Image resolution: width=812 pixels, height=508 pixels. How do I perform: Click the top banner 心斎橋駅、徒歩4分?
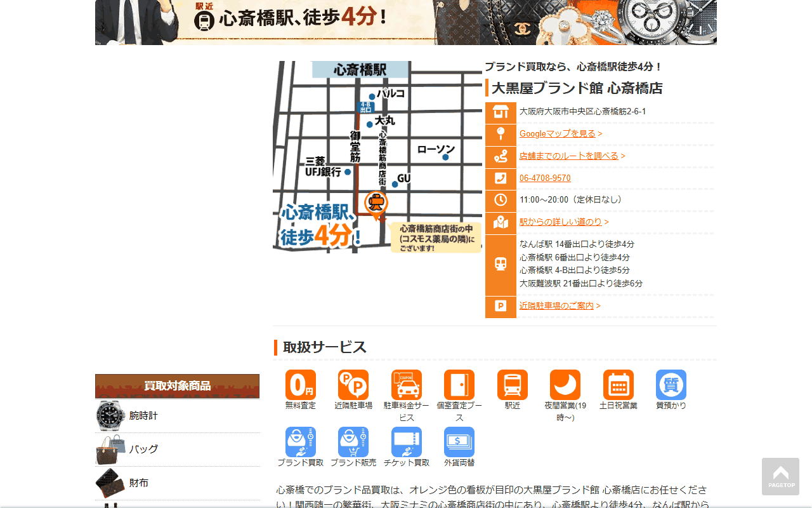click(406, 22)
